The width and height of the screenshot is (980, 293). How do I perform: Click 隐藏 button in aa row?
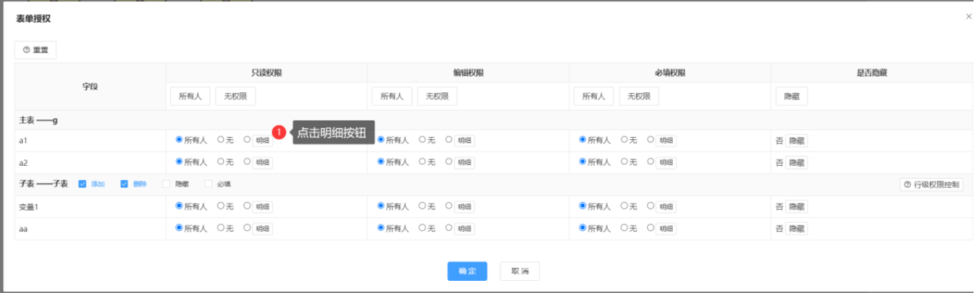pyautogui.click(x=797, y=229)
